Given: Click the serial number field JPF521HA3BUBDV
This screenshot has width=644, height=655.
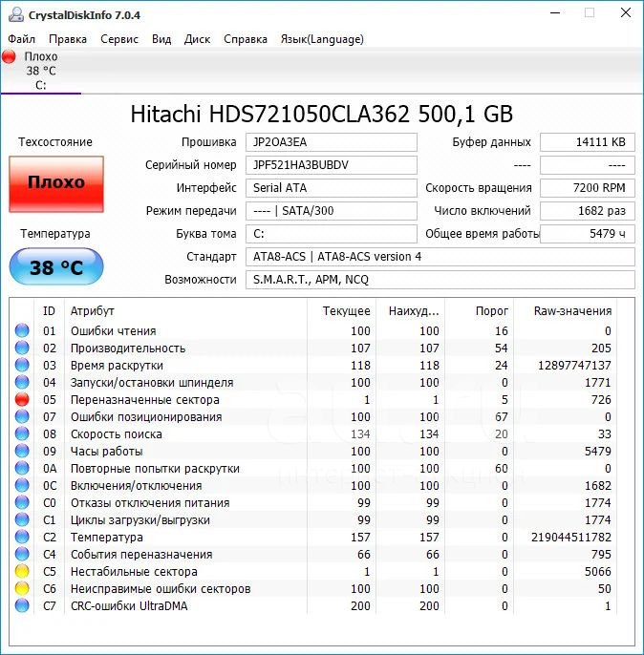Looking at the screenshot, I should click(331, 165).
